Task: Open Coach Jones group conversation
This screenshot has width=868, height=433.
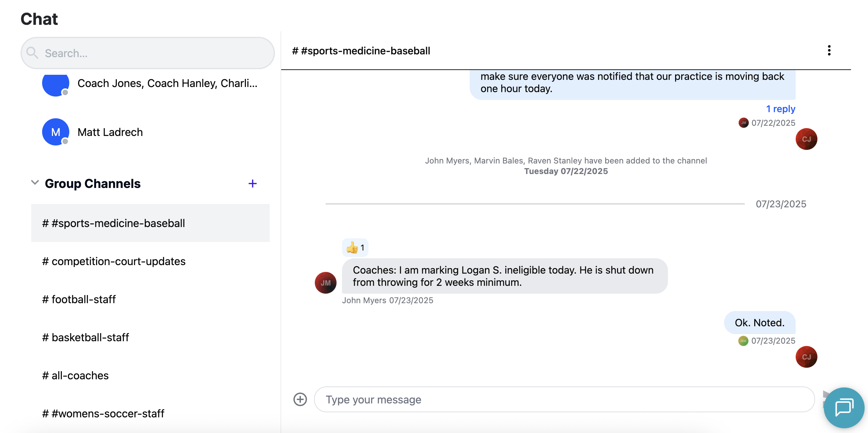Action: [167, 83]
